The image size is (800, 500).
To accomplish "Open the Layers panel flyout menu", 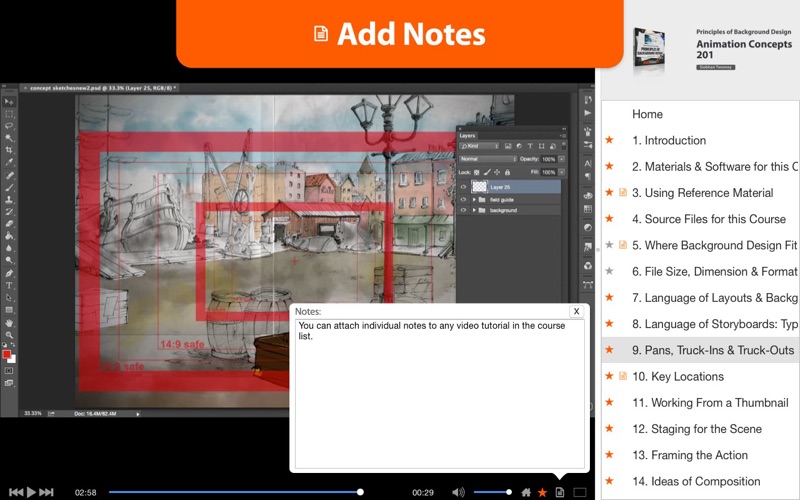I will pyautogui.click(x=562, y=136).
